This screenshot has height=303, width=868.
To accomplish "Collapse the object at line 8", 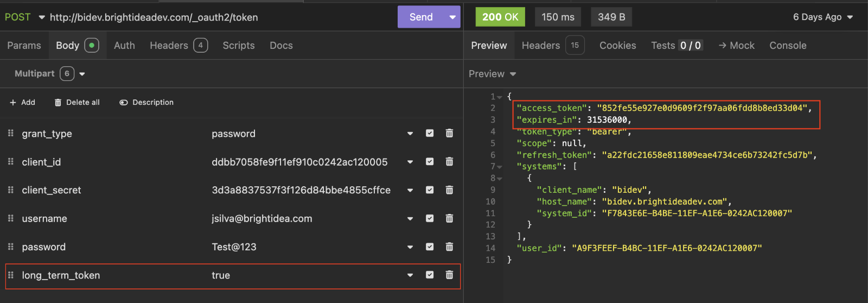I will (x=500, y=179).
